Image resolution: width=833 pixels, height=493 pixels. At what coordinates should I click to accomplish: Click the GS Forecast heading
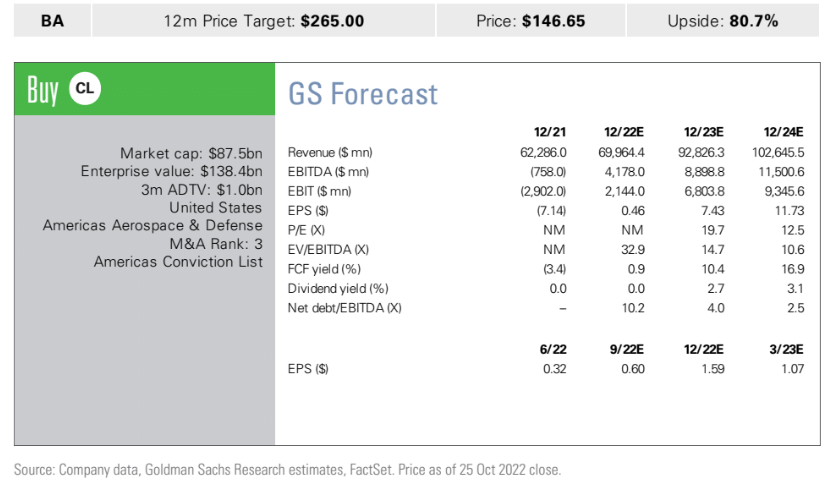pyautogui.click(x=363, y=94)
